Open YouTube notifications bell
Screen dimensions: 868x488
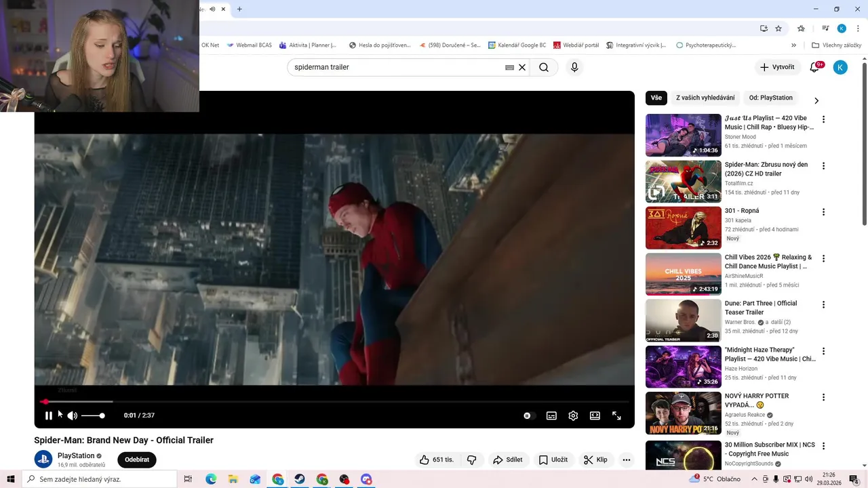coord(815,67)
